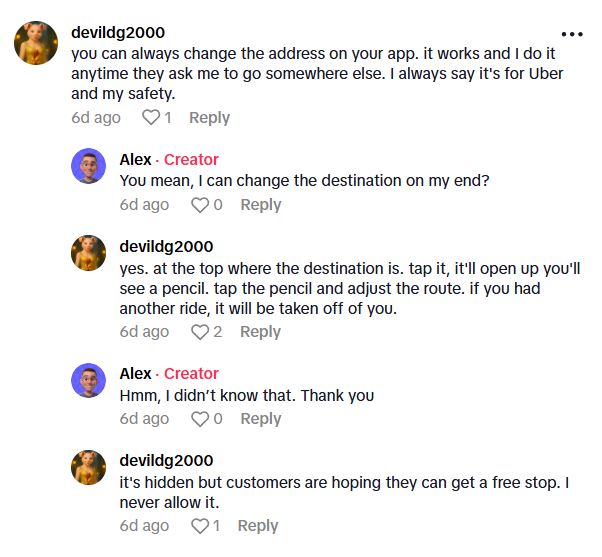This screenshot has height=557, width=602.
Task: Open Alex's profile from the destination question username
Action: [x=135, y=160]
